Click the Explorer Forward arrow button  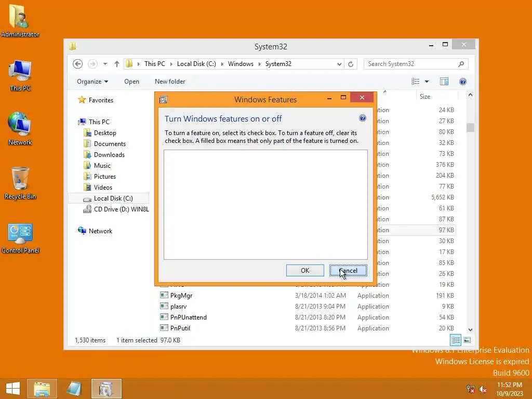coord(92,64)
